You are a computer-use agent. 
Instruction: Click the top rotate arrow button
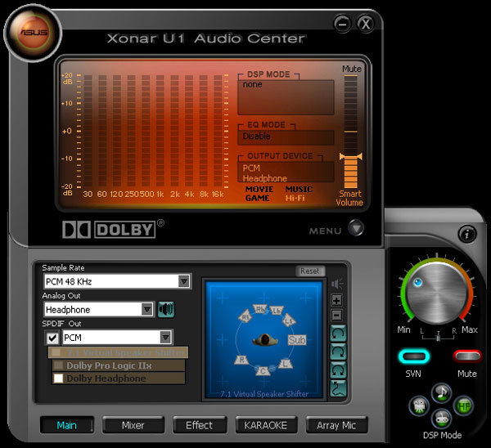tap(338, 334)
